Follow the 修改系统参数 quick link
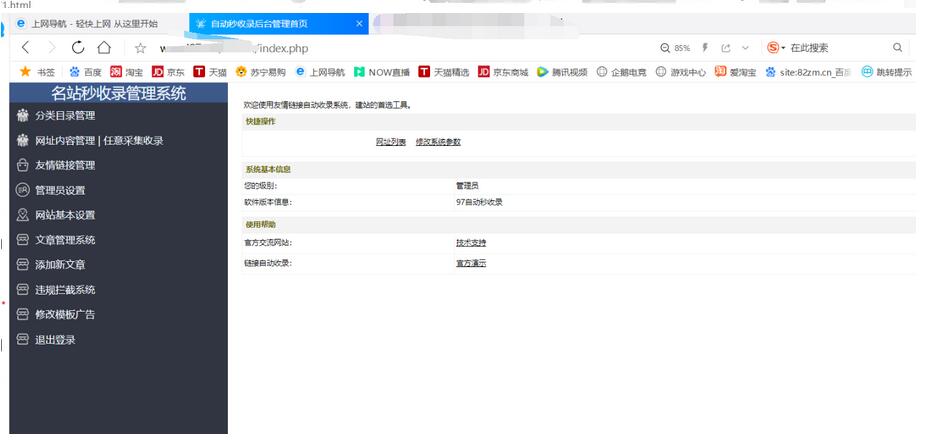 coord(439,142)
